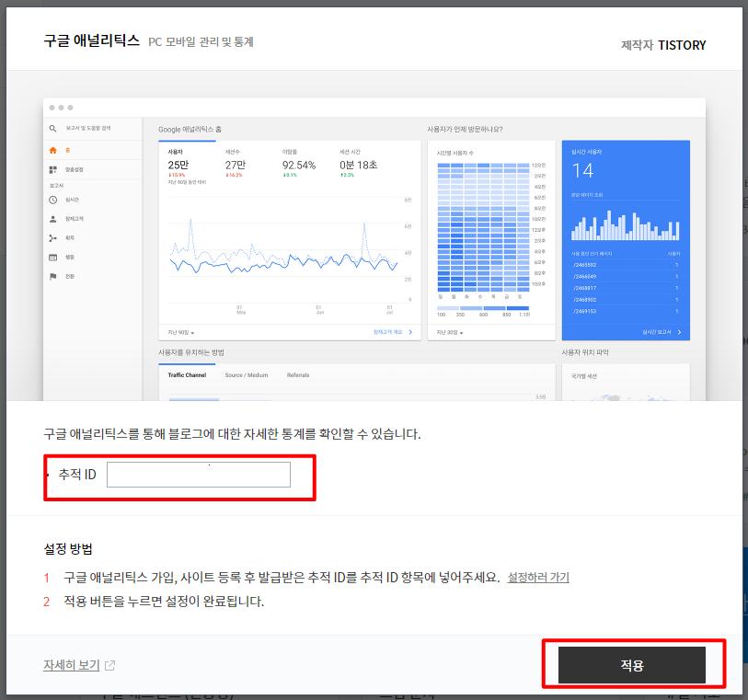Viewport: 748px width, 700px height.
Task: Open the 지난 90일 date range dropdown
Action: click(179, 331)
